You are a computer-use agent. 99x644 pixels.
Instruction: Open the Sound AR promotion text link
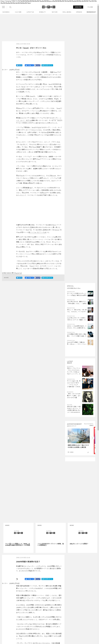coord(77,343)
